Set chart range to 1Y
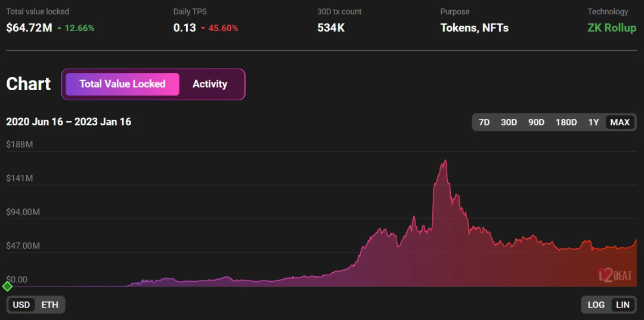 tap(593, 122)
